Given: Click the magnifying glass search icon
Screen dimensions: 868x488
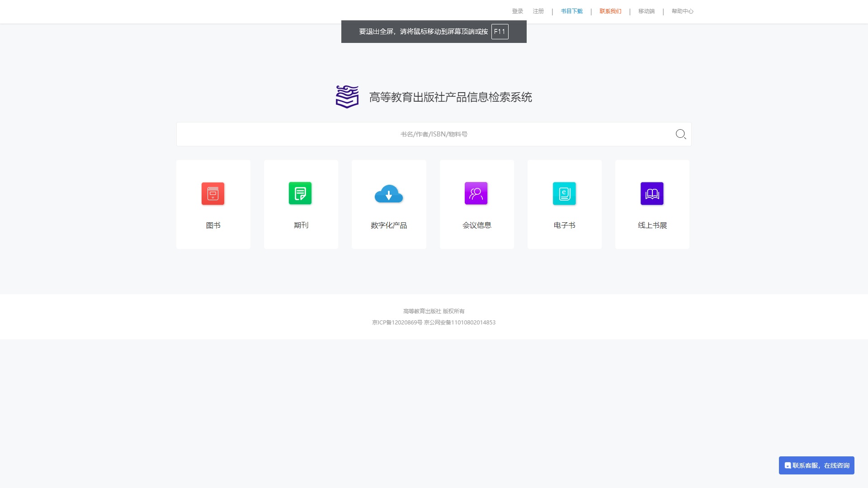Looking at the screenshot, I should (x=681, y=134).
